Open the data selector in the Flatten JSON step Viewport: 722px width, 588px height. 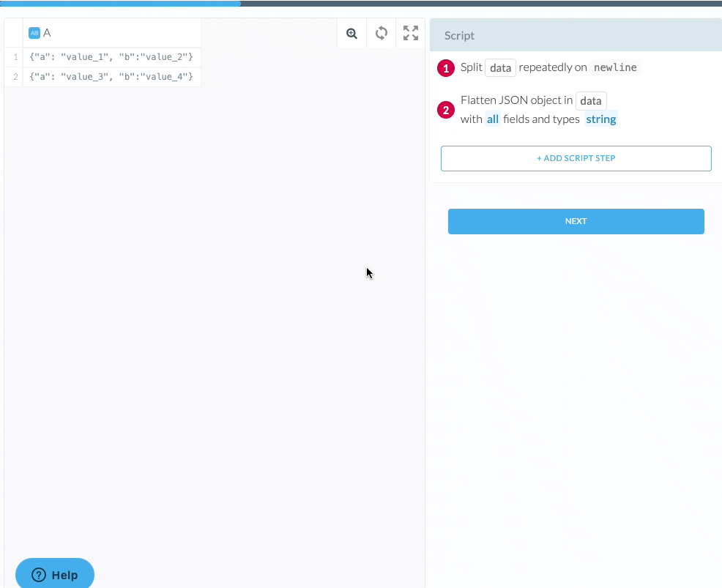coord(591,100)
